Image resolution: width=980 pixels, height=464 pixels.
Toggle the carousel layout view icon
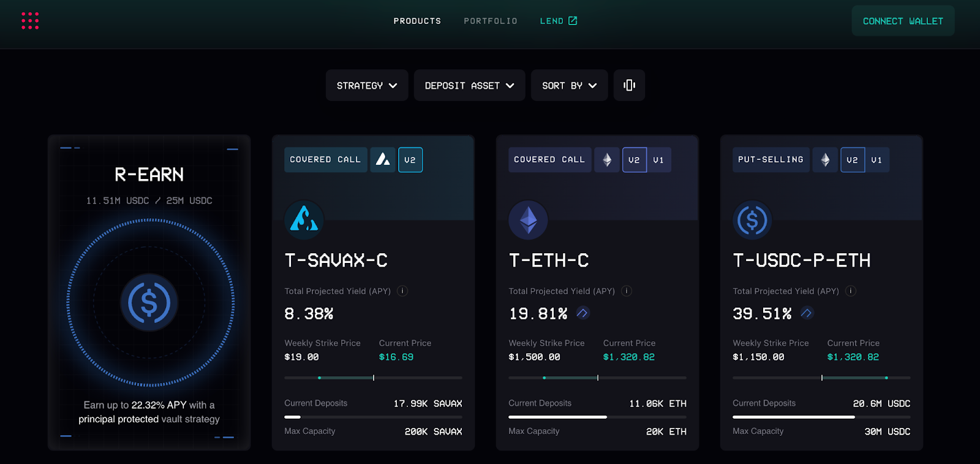point(629,85)
